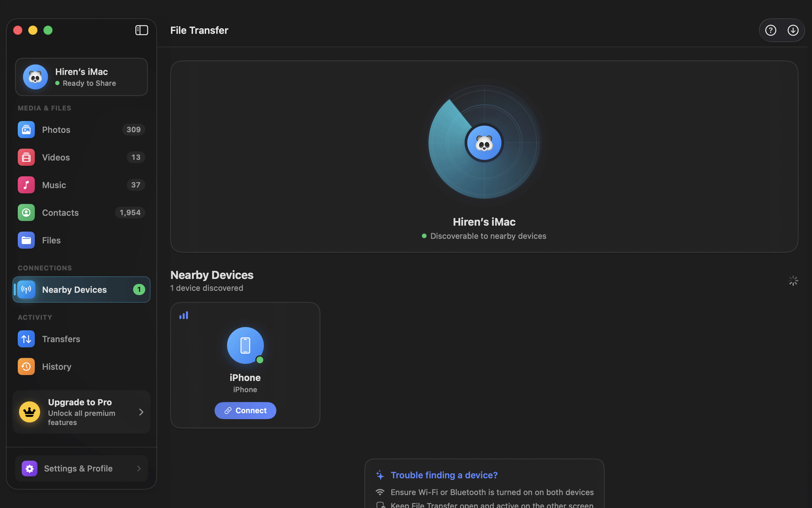Click the Files folder icon
This screenshot has width=812, height=508.
point(26,240)
